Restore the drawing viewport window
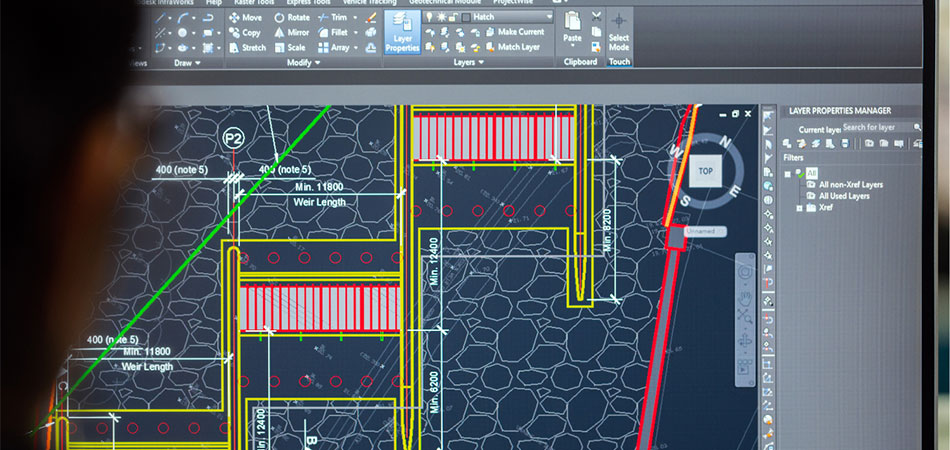 735,113
